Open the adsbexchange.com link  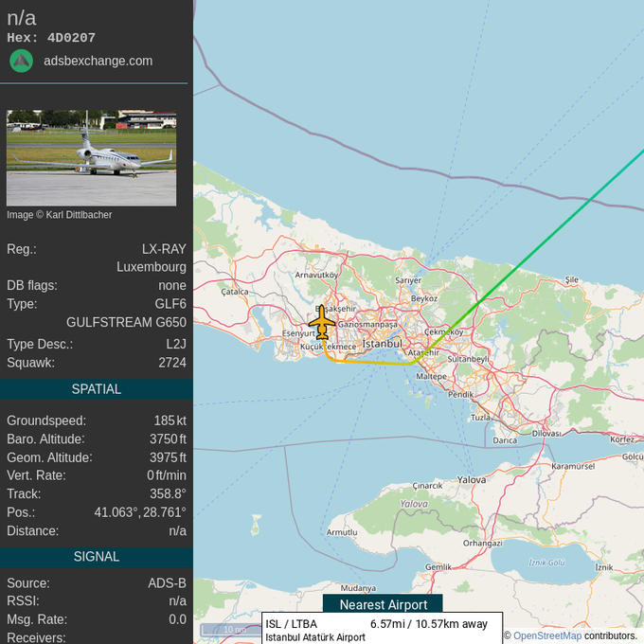(x=98, y=61)
